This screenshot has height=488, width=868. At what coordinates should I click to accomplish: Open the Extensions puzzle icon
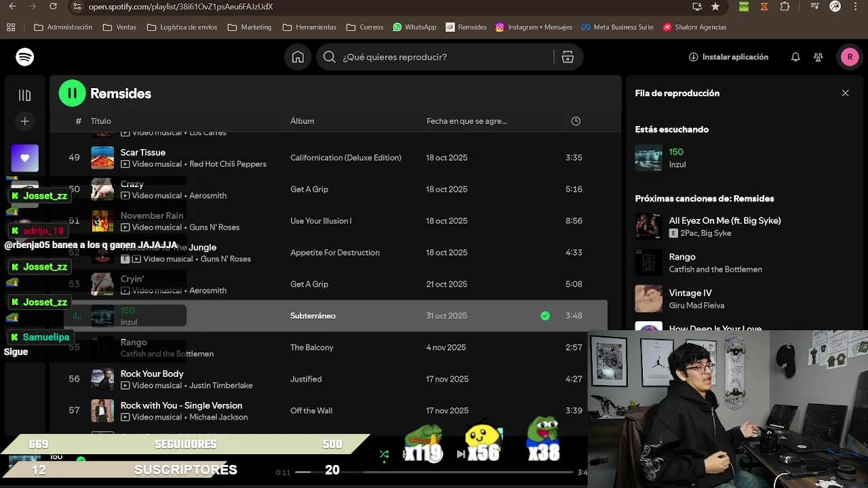(785, 7)
